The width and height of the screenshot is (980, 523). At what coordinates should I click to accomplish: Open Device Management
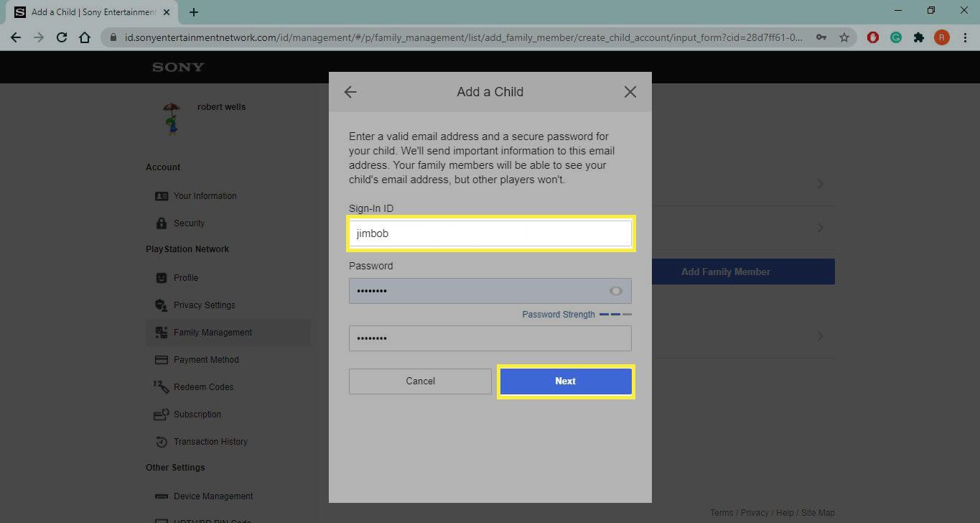pyautogui.click(x=213, y=496)
